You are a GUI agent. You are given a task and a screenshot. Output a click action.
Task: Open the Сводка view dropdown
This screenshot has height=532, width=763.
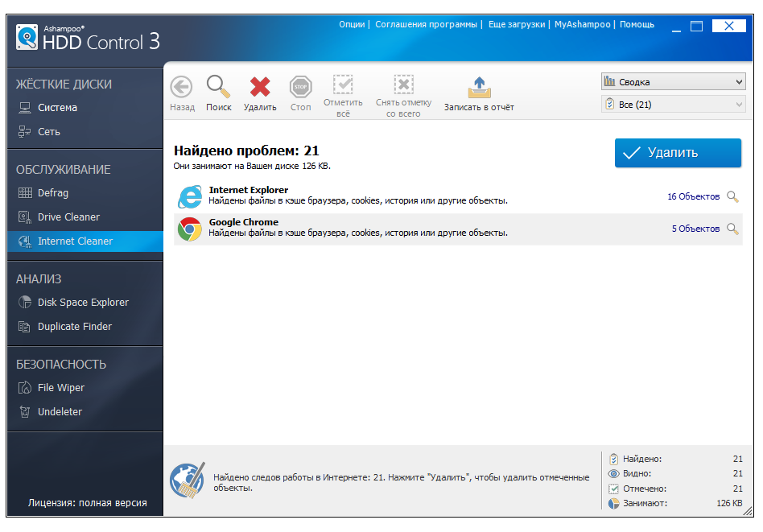coord(673,82)
